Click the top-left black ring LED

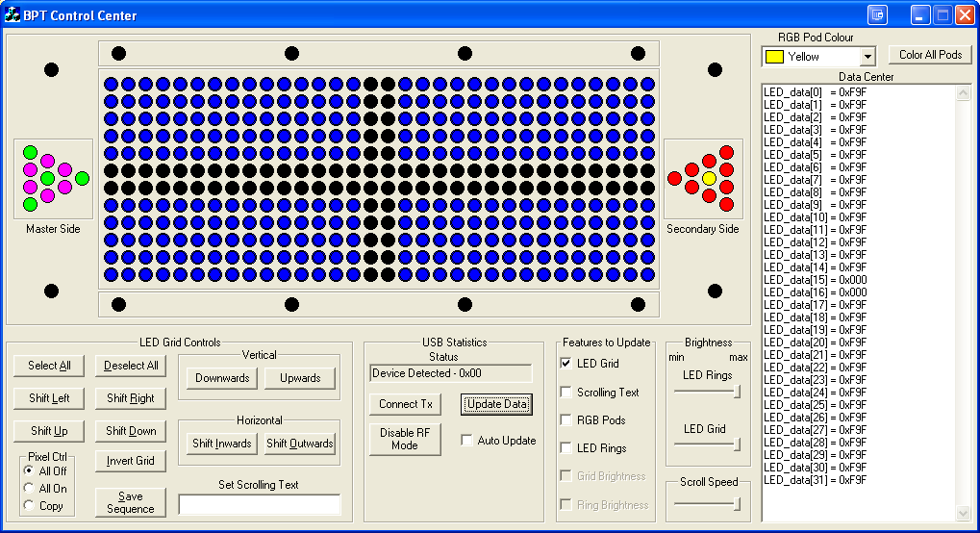coord(52,69)
